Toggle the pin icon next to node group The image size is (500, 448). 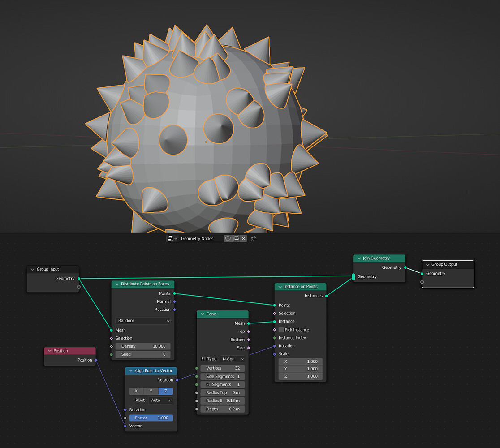pos(253,238)
